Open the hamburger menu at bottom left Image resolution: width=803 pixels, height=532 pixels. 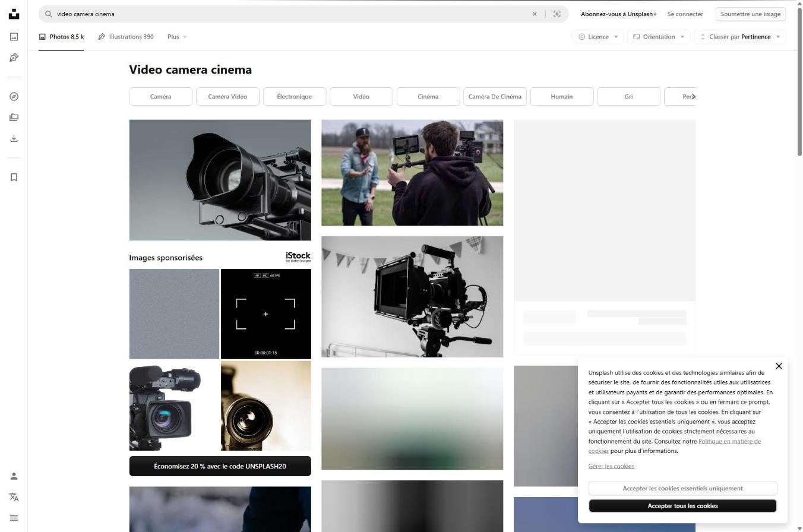14,518
